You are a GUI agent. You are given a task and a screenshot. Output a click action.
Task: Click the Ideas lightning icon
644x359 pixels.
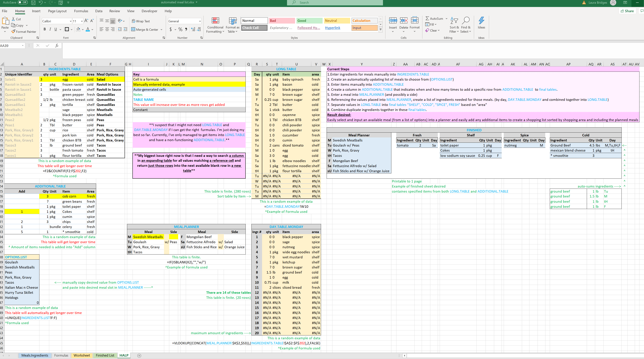(481, 21)
